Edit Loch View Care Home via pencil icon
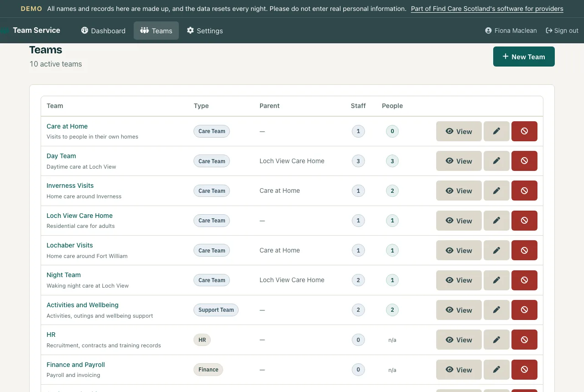The width and height of the screenshot is (584, 392). 496,221
